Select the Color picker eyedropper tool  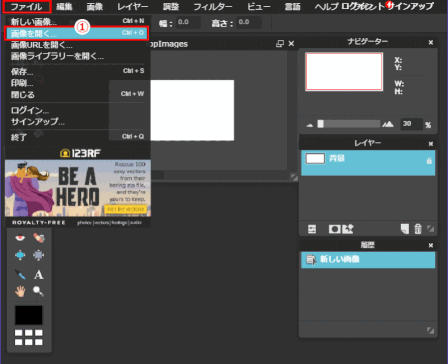pyautogui.click(x=20, y=274)
